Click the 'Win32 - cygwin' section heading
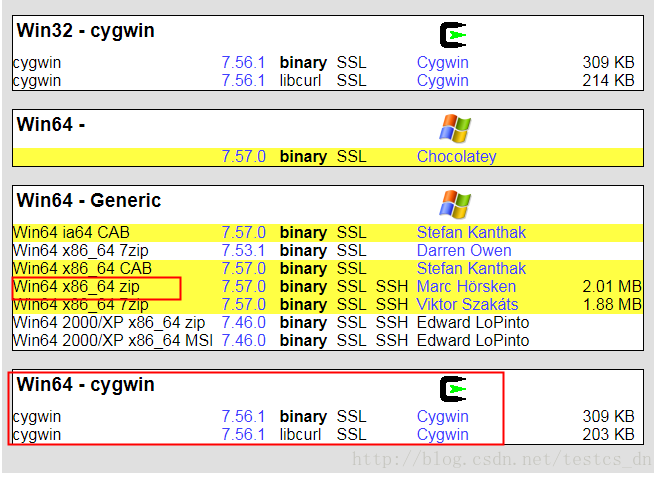 point(85,31)
